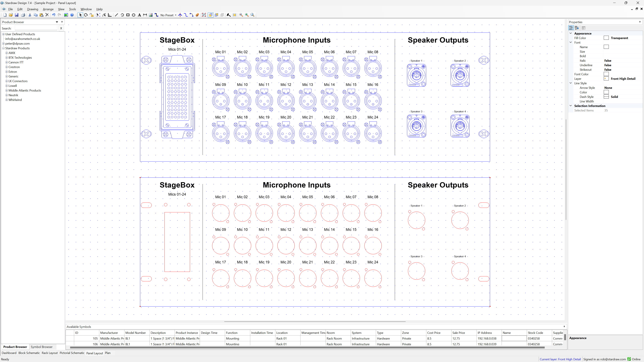The width and height of the screenshot is (644, 362).
Task: Switch to the Rack Layout tab
Action: tap(49, 353)
